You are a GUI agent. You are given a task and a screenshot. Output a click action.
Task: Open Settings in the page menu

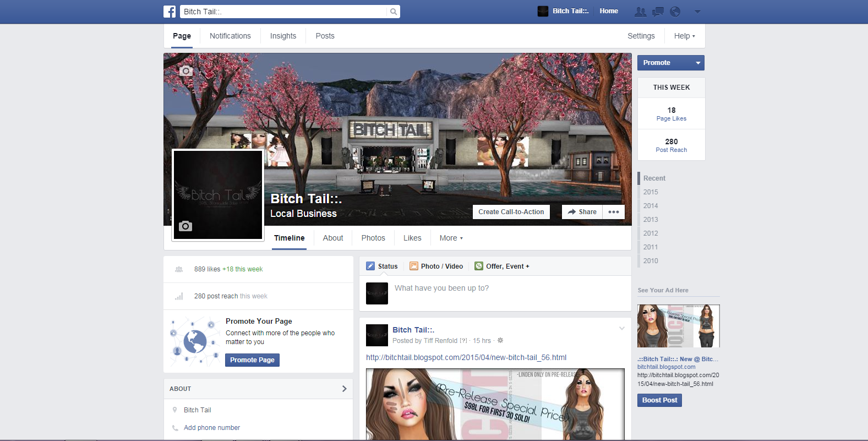pos(641,36)
